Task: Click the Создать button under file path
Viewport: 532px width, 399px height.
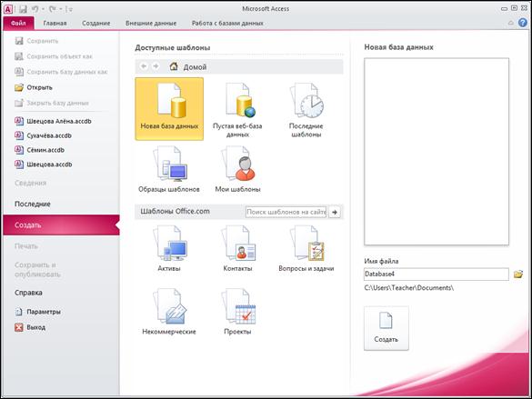Action: click(386, 328)
